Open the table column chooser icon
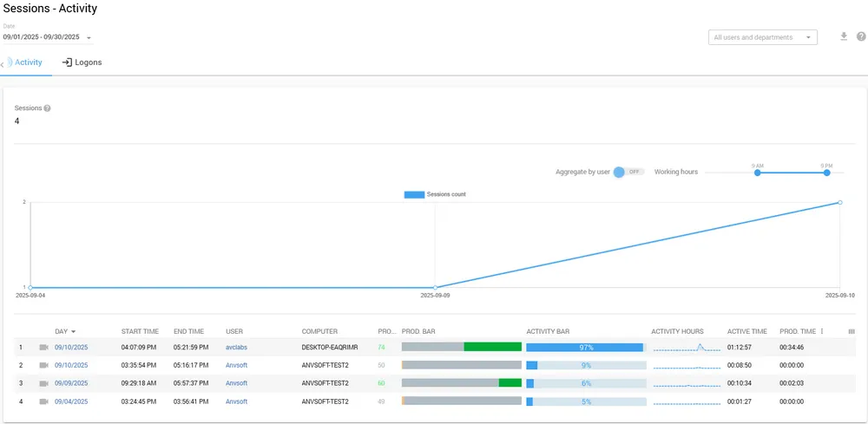Screen dimensions: 868x424 click(851, 331)
